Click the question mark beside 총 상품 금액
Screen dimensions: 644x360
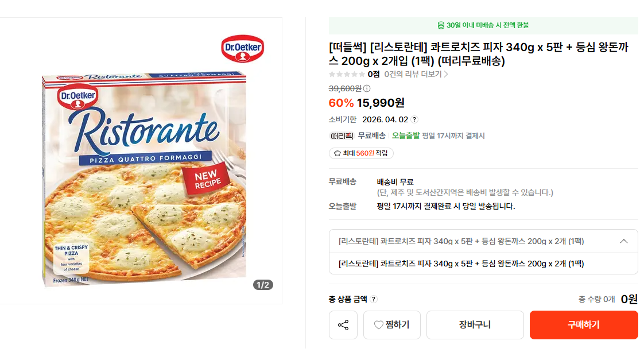374,299
